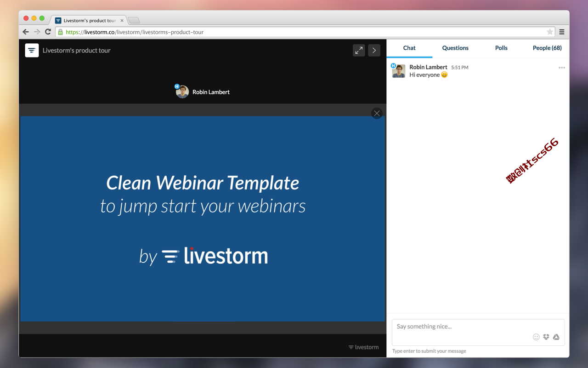Open the Polls tab
588x368 pixels.
(x=501, y=48)
